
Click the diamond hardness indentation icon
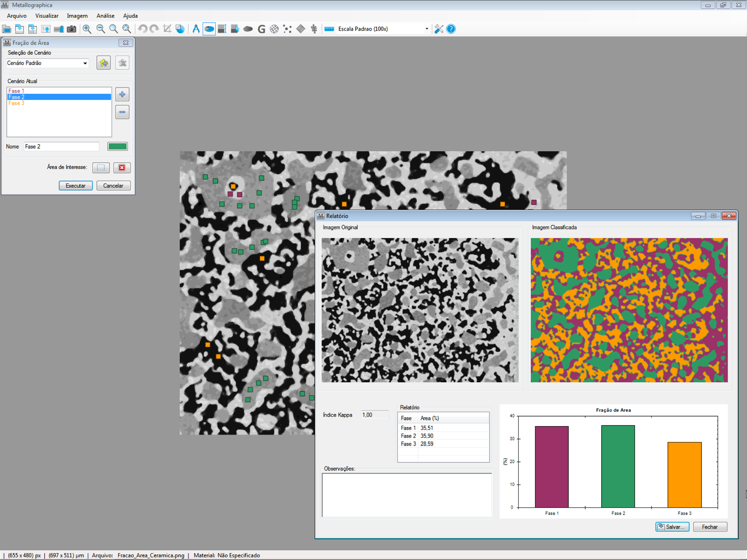pyautogui.click(x=301, y=29)
